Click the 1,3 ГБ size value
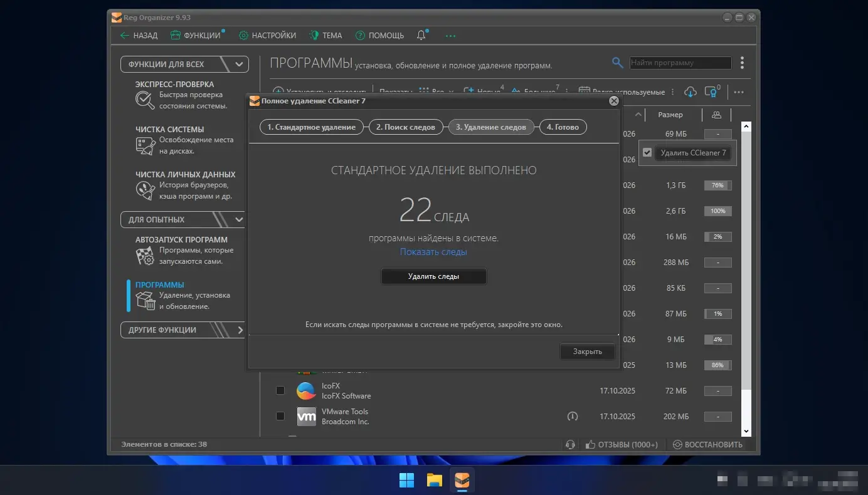Screen dimensions: 868x495 tap(677, 185)
